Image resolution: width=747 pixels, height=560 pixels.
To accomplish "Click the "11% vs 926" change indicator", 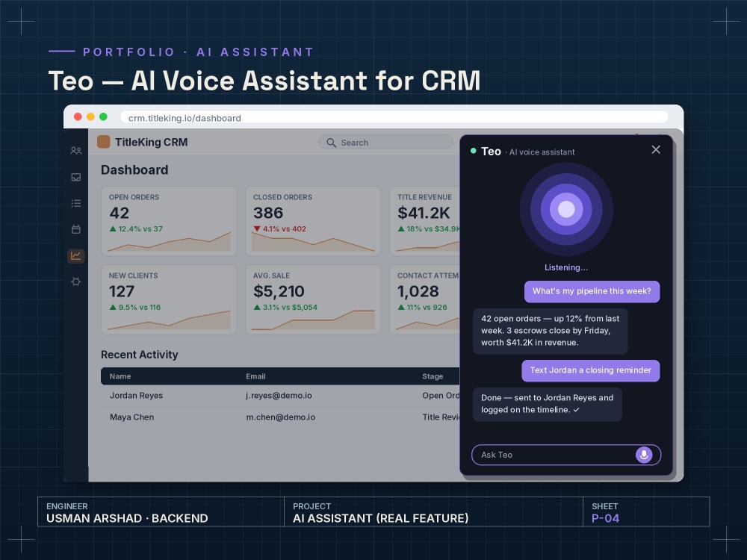I will (x=422, y=308).
